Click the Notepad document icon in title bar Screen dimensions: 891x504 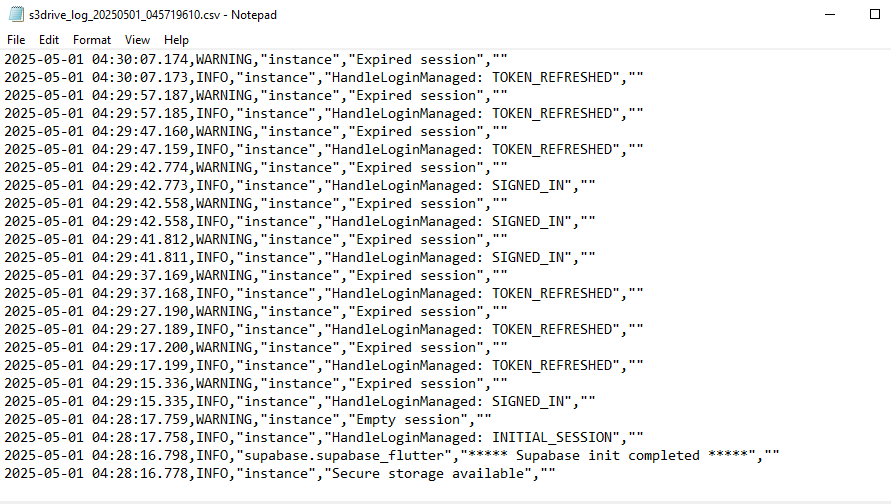click(x=16, y=15)
